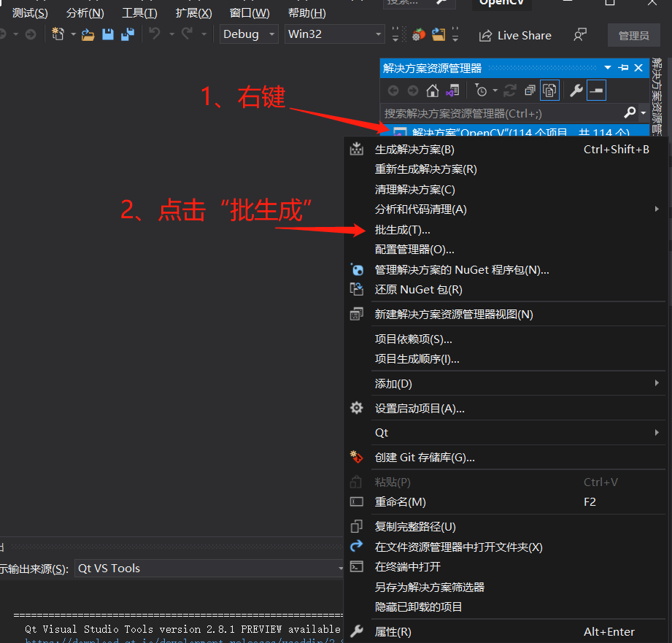This screenshot has width=672, height=643.
Task: Click the feedback person icon
Action: pyautogui.click(x=580, y=35)
